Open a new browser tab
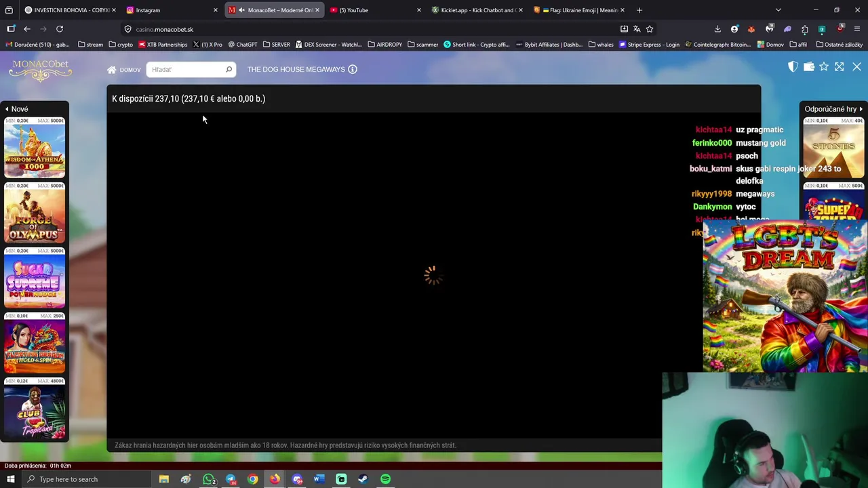The height and width of the screenshot is (488, 868). point(639,10)
